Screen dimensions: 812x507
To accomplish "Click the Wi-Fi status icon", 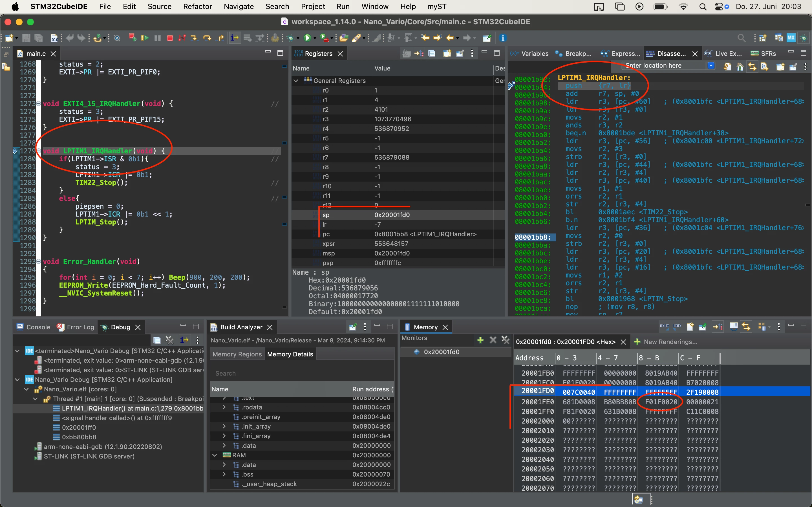I will pyautogui.click(x=683, y=6).
